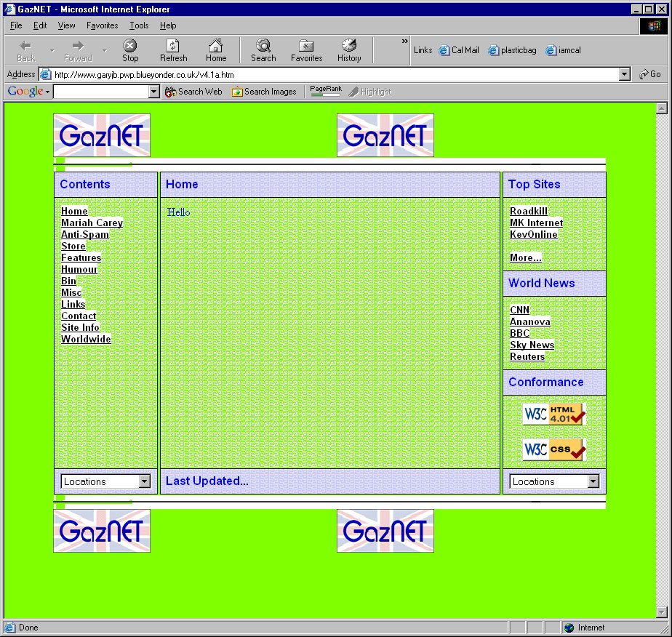Click the address URL field
This screenshot has height=637, width=672.
coord(335,75)
